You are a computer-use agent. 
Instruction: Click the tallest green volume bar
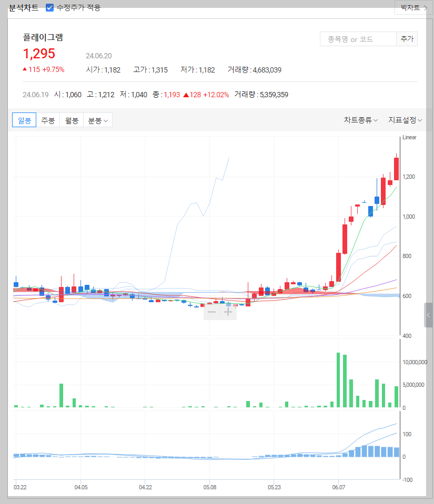pyautogui.click(x=338, y=380)
